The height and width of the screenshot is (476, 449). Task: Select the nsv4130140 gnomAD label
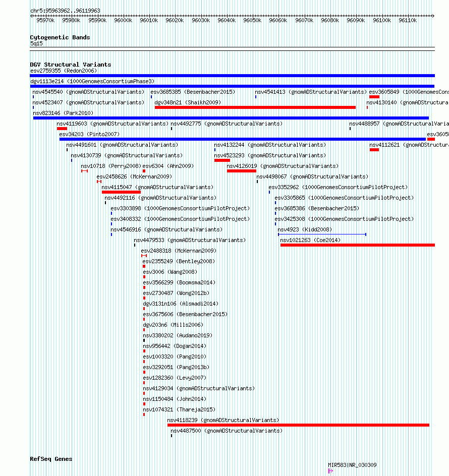(x=408, y=102)
